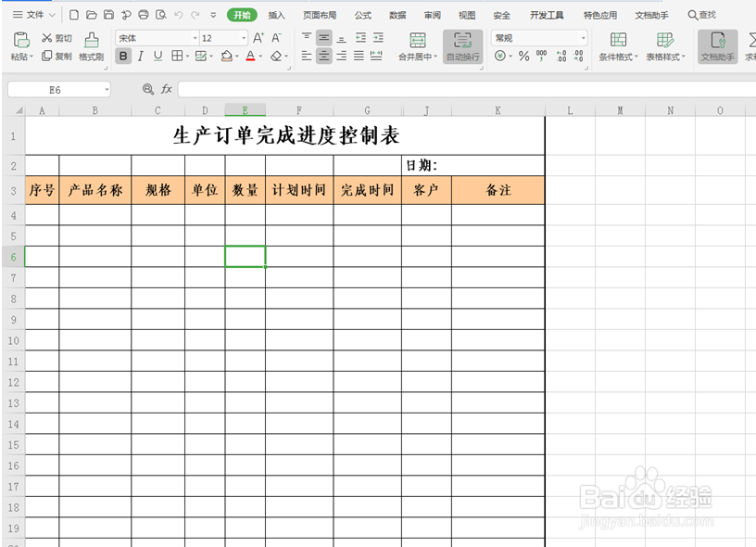Select column K header
This screenshot has width=756, height=547.
point(498,110)
